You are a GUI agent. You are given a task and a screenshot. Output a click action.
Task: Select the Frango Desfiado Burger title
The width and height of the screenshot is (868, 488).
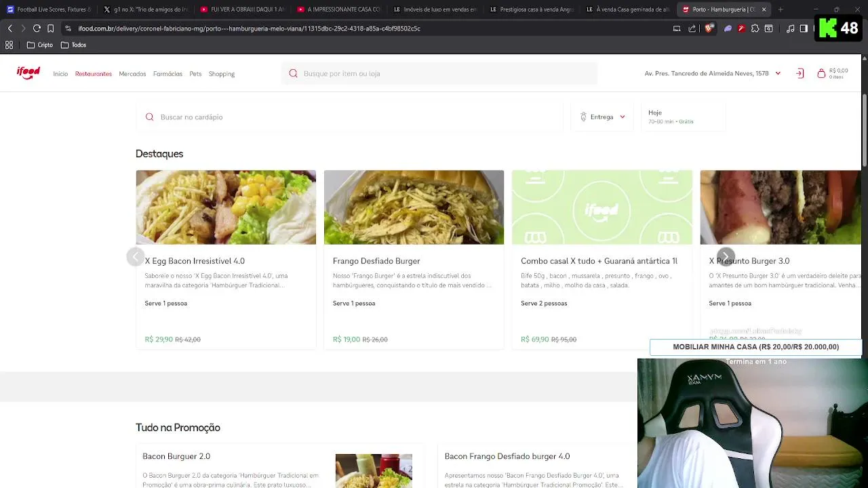376,261
